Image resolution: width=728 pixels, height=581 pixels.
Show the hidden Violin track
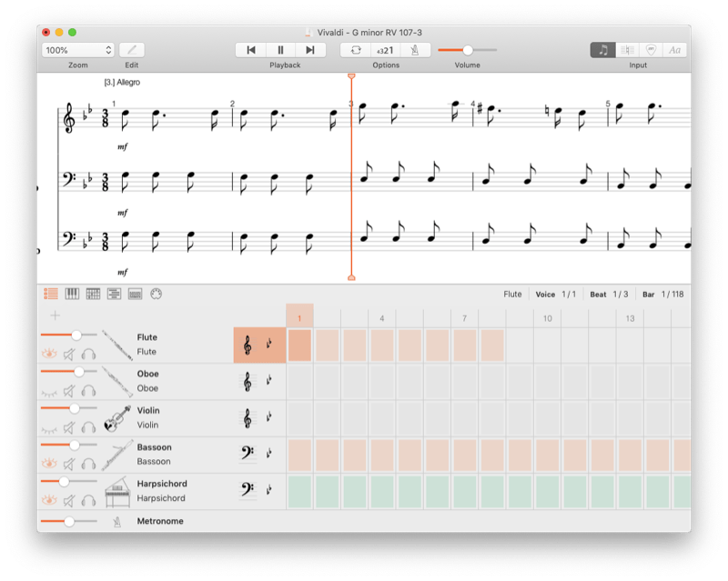point(49,429)
